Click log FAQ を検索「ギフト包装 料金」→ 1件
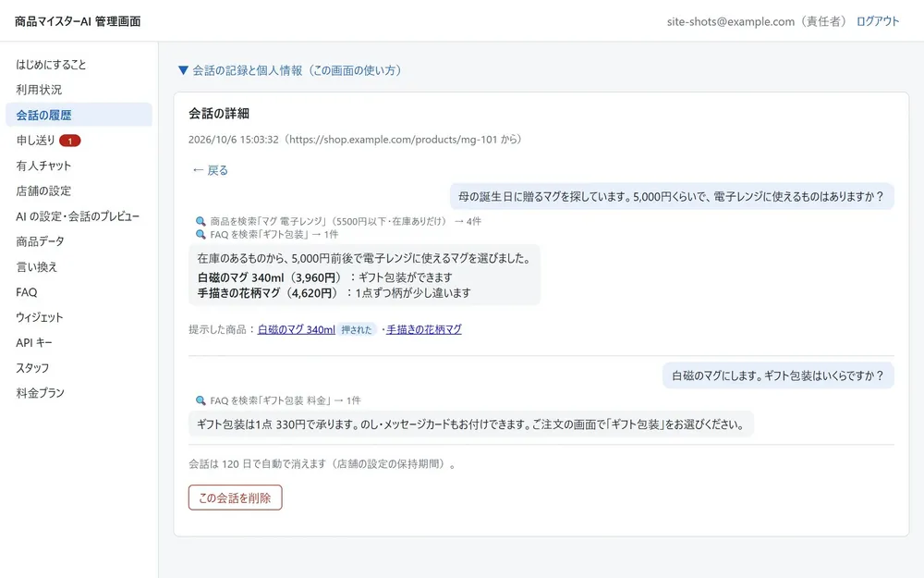The height and width of the screenshot is (578, 924). coord(286,400)
